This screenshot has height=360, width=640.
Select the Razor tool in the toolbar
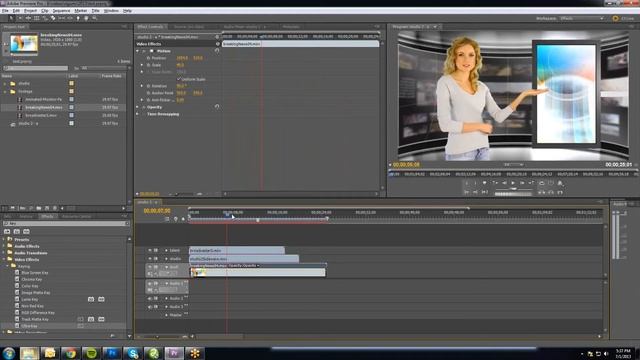pos(53,18)
